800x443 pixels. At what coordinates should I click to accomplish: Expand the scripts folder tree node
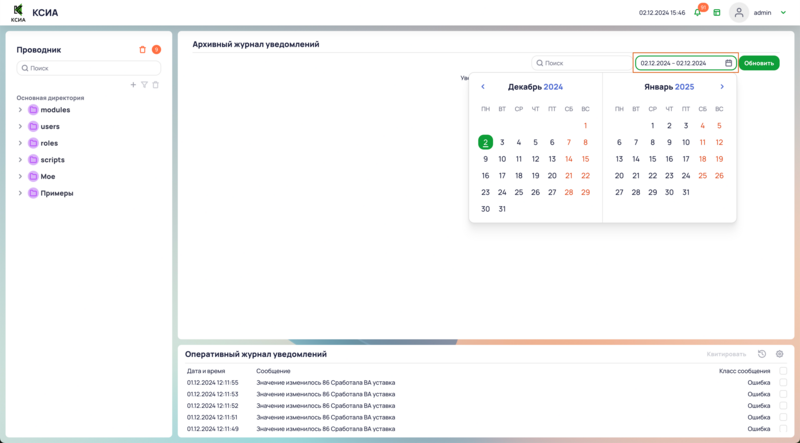pyautogui.click(x=20, y=160)
